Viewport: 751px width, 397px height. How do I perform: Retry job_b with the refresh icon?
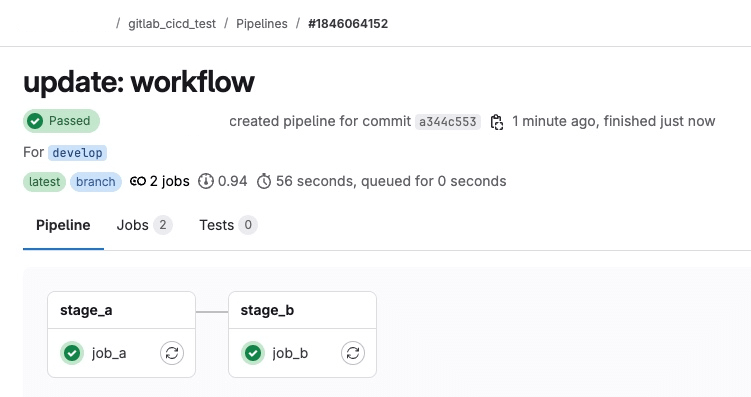[x=353, y=353]
